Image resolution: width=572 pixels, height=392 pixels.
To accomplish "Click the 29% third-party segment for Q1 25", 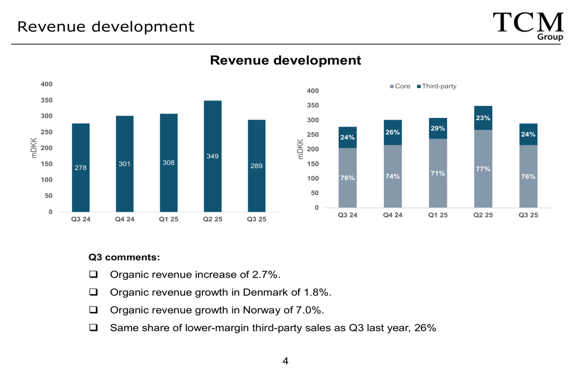I will point(438,128).
